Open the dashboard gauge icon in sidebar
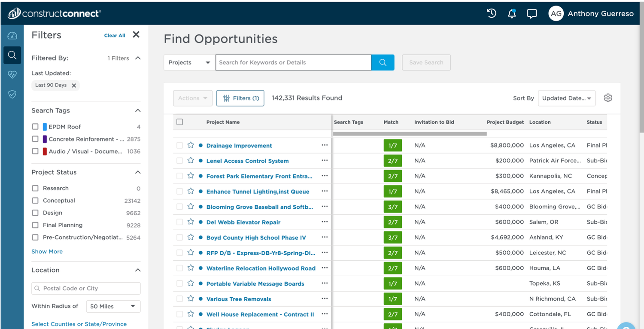644x329 pixels. [12, 36]
